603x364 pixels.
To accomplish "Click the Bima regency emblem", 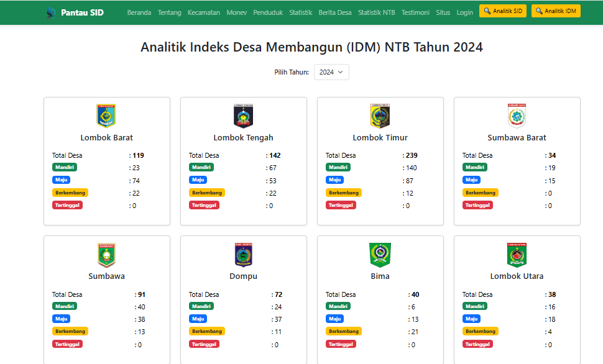I will (380, 255).
